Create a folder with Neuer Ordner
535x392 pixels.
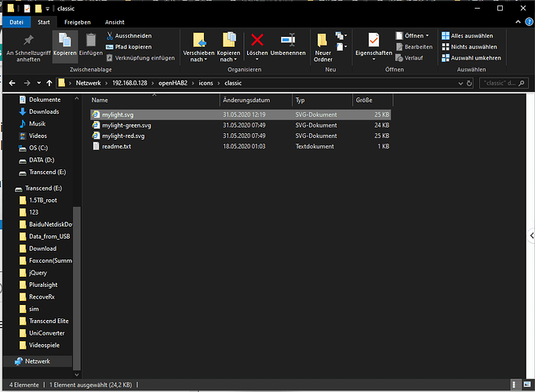point(322,47)
